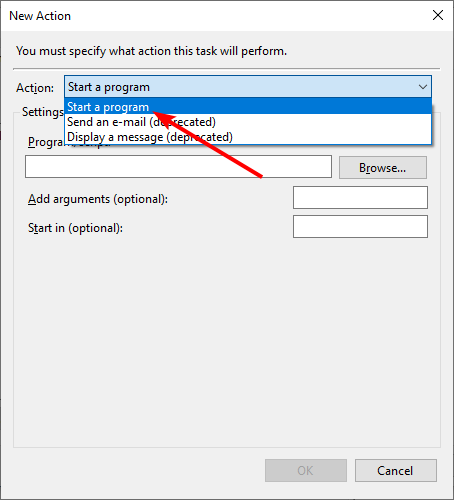Click the Start in input box
Viewport: 454px width, 500px height.
pyautogui.click(x=360, y=227)
